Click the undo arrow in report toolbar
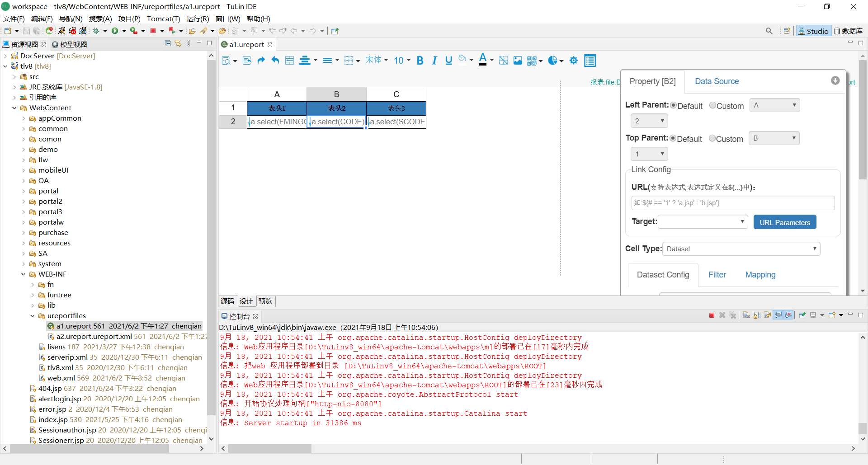The image size is (868, 465). pyautogui.click(x=275, y=61)
